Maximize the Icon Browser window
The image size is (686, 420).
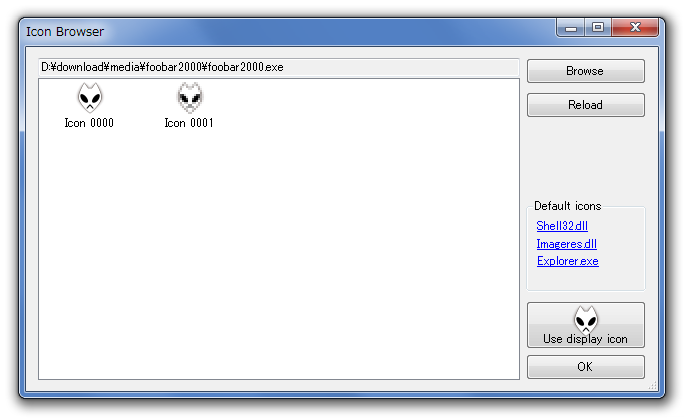pos(598,28)
